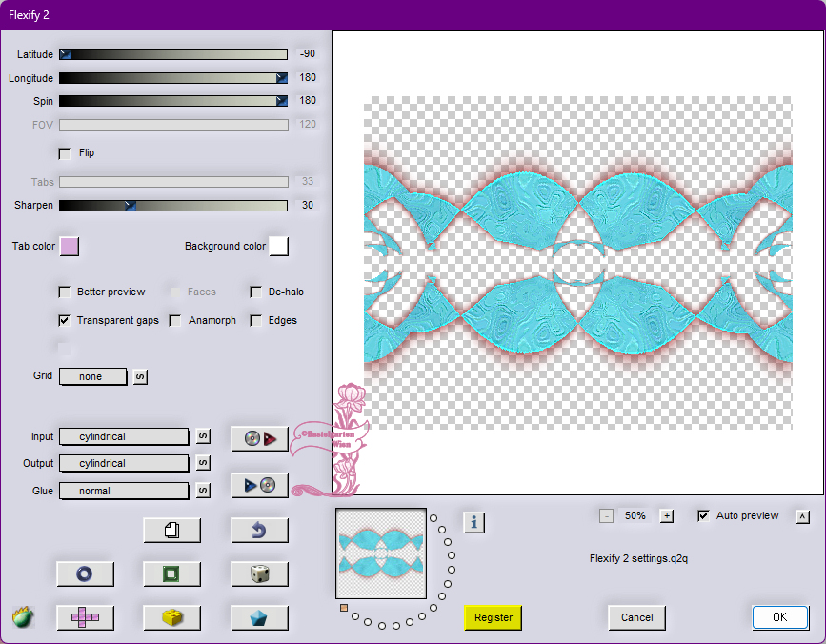Click the large preview image
The height and width of the screenshot is (644, 826).
[x=578, y=263]
